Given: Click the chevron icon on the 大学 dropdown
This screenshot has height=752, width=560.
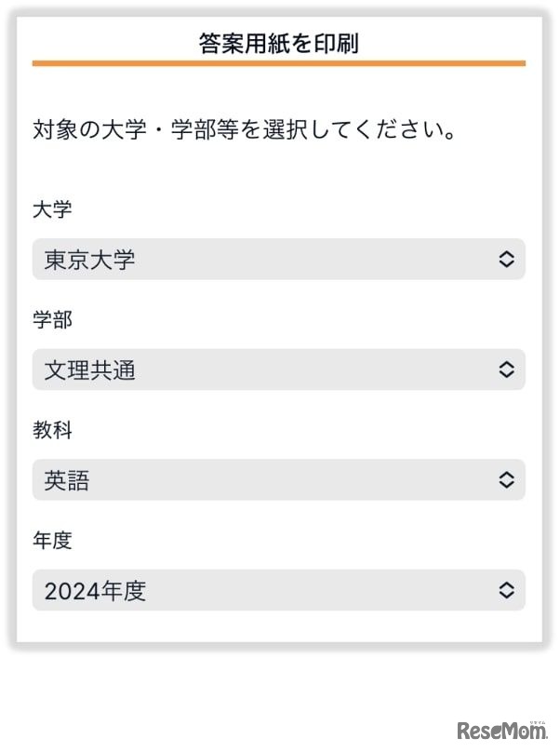Looking at the screenshot, I should point(507,260).
